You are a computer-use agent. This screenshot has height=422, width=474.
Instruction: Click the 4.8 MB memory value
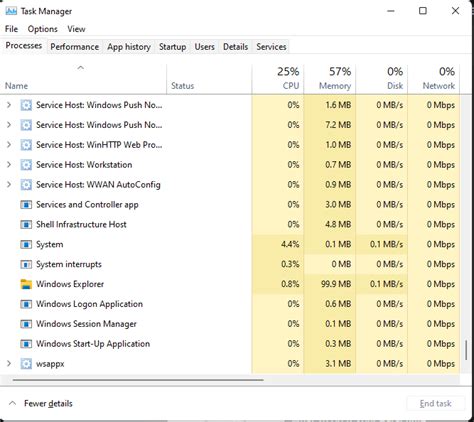(338, 224)
